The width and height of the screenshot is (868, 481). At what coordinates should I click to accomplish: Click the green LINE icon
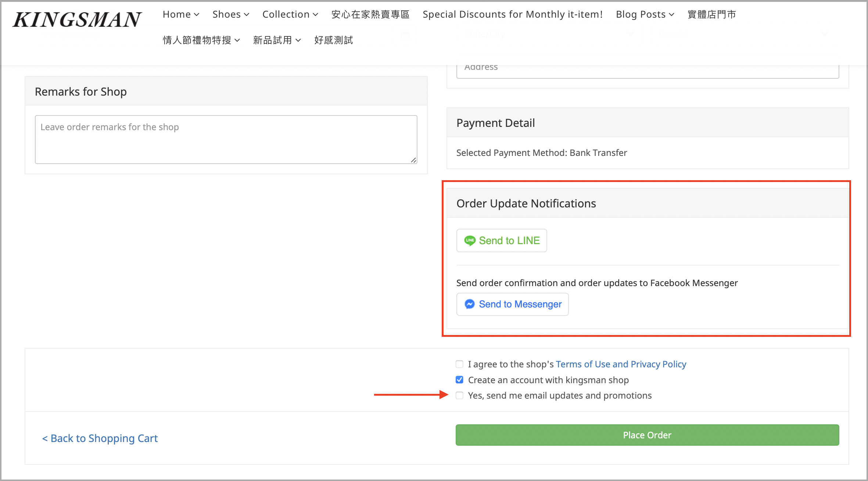tap(470, 240)
